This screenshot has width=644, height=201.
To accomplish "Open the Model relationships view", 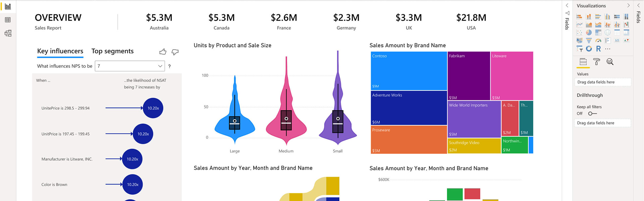I will 8,33.
